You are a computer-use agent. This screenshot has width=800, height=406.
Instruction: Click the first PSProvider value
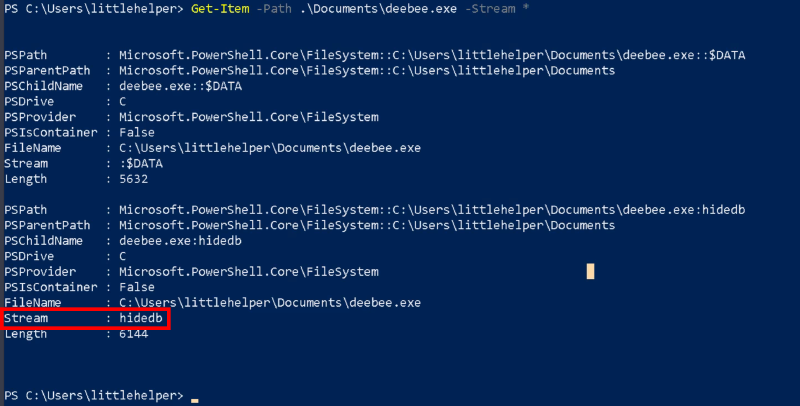click(x=249, y=117)
